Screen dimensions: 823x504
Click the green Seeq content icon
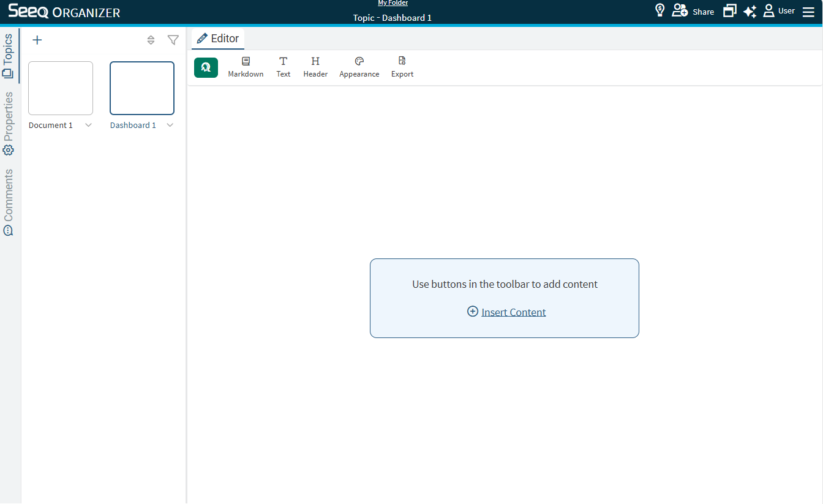(x=206, y=67)
